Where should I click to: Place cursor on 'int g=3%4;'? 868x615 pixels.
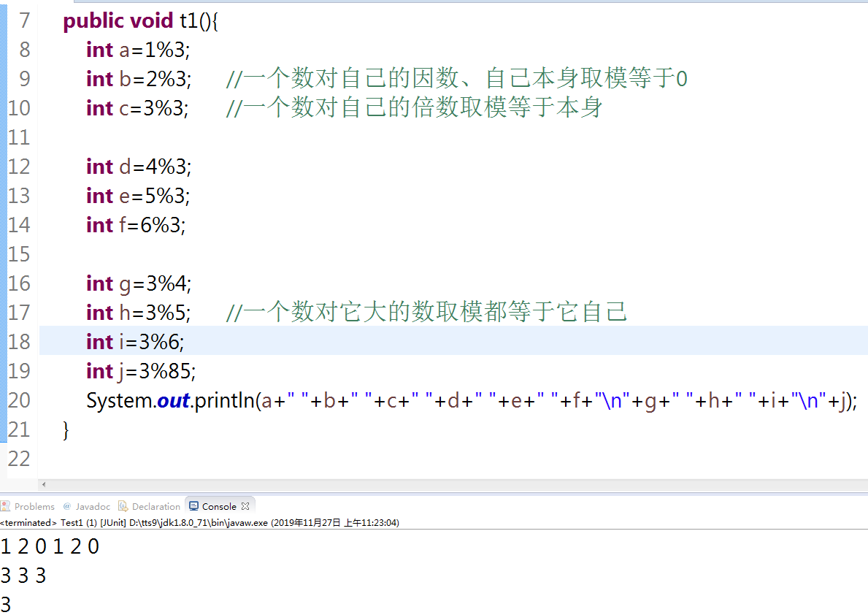coord(139,283)
